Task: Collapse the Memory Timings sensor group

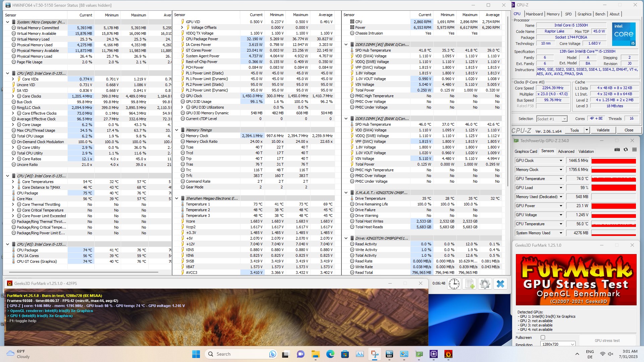Action: [x=177, y=130]
